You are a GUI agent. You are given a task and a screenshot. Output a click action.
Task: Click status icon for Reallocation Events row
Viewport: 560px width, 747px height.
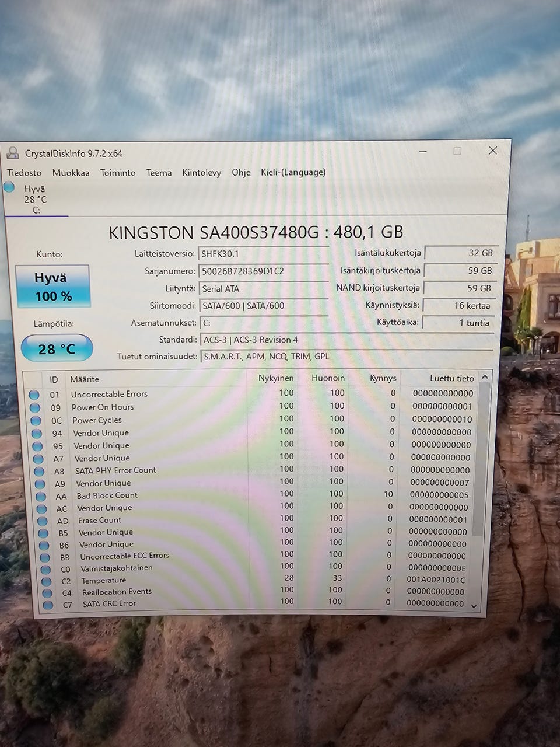tap(47, 594)
